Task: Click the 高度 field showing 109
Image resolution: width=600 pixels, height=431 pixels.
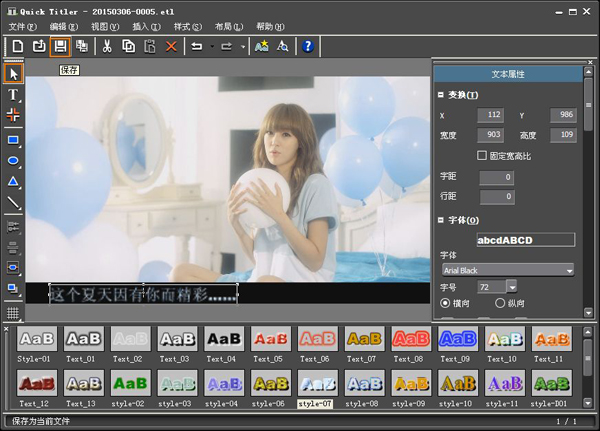Action: tap(563, 135)
